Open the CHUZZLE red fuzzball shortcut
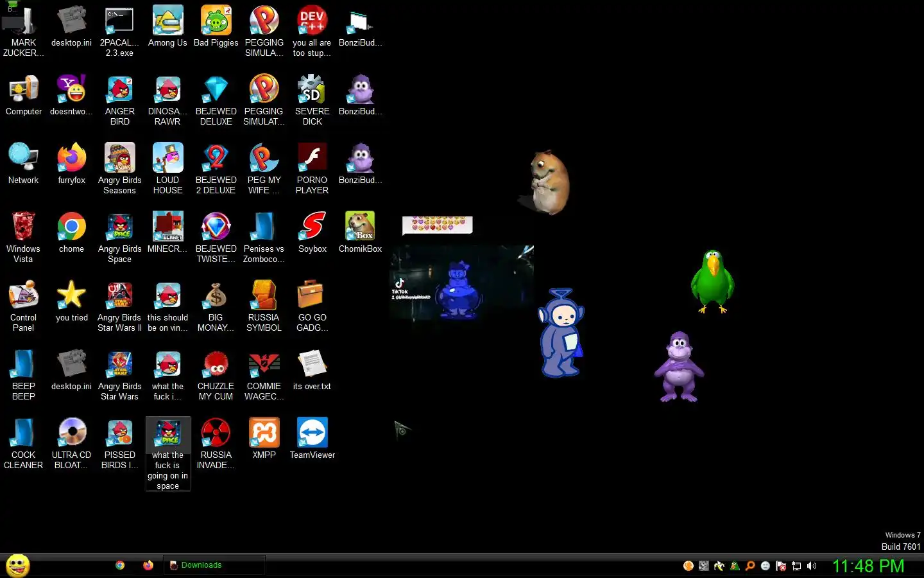Viewport: 924px width, 578px height. click(216, 375)
